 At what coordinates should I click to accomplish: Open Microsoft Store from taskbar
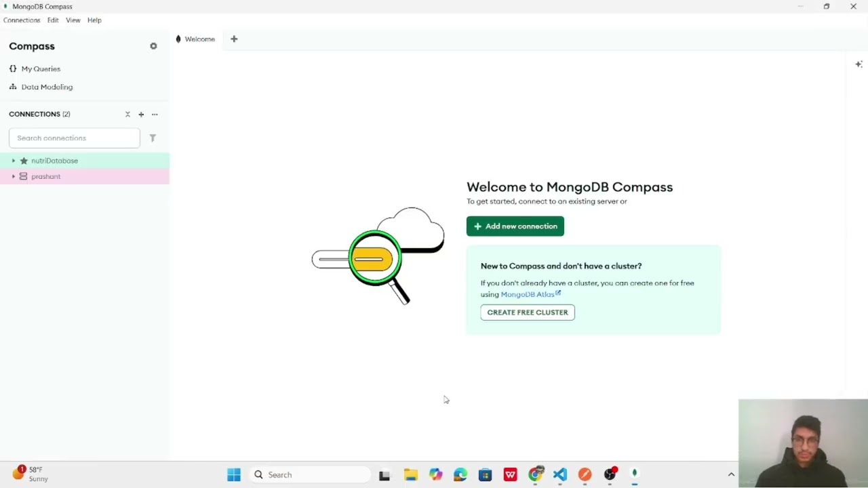[x=485, y=475]
